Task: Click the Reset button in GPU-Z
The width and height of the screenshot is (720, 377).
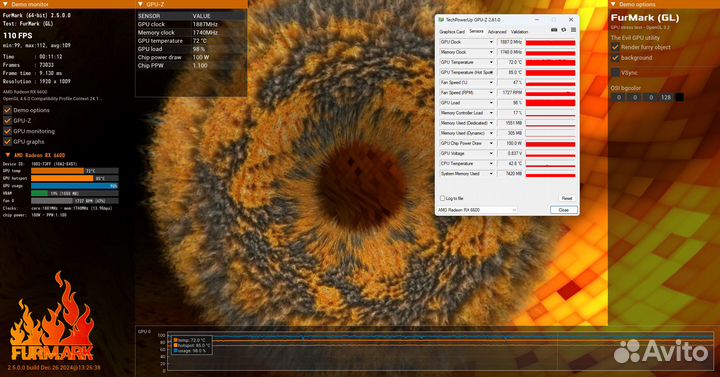Action: 567,198
